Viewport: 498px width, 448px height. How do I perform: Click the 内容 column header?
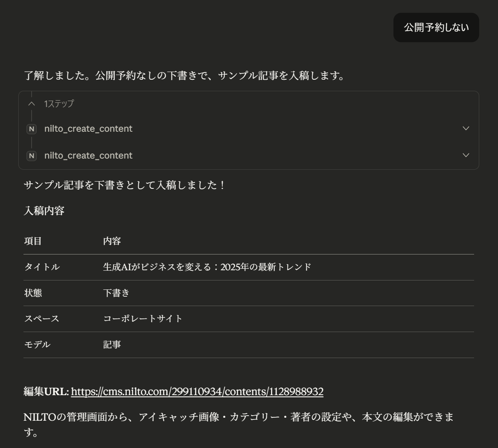tap(111, 241)
